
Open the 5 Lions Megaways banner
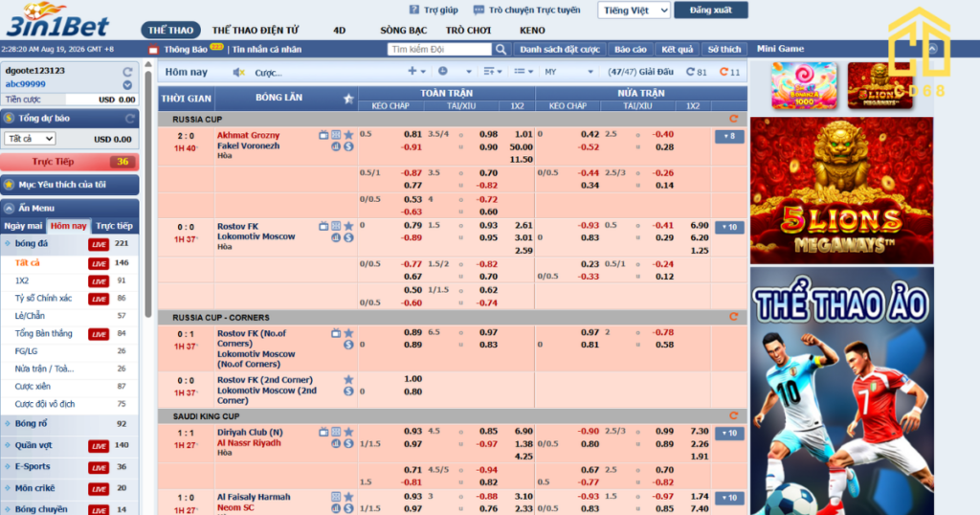(x=842, y=190)
